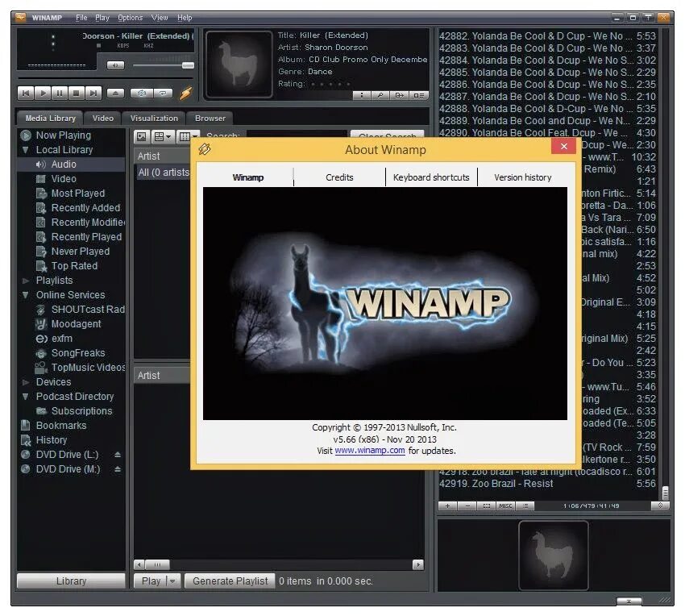
Task: Start playback with the Play button
Action: click(x=43, y=93)
